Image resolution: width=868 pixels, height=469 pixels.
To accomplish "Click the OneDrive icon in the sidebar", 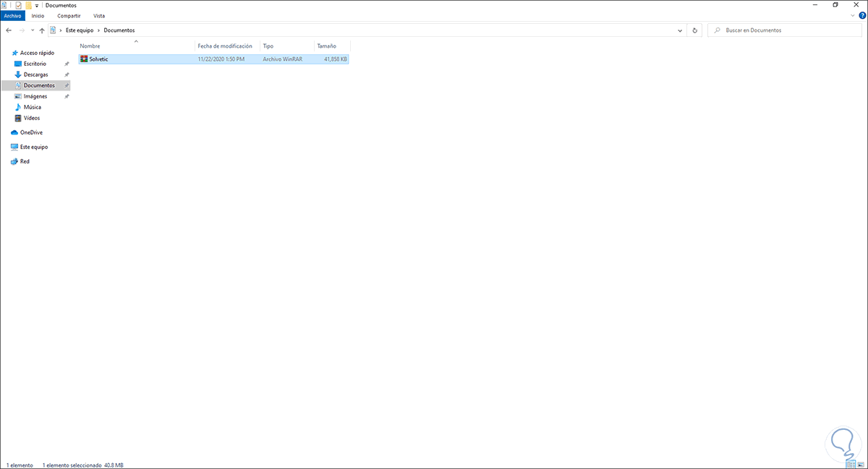I will point(14,132).
